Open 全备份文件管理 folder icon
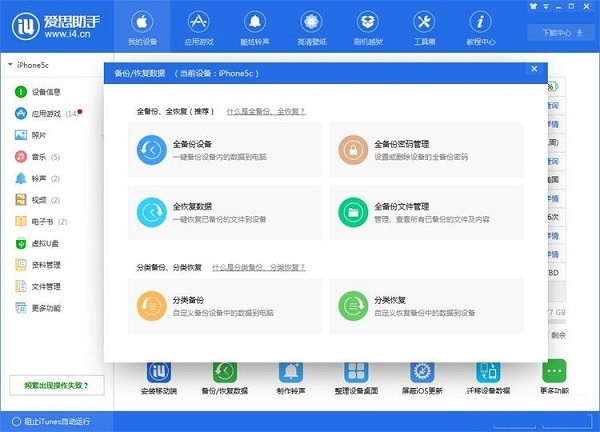 click(353, 210)
